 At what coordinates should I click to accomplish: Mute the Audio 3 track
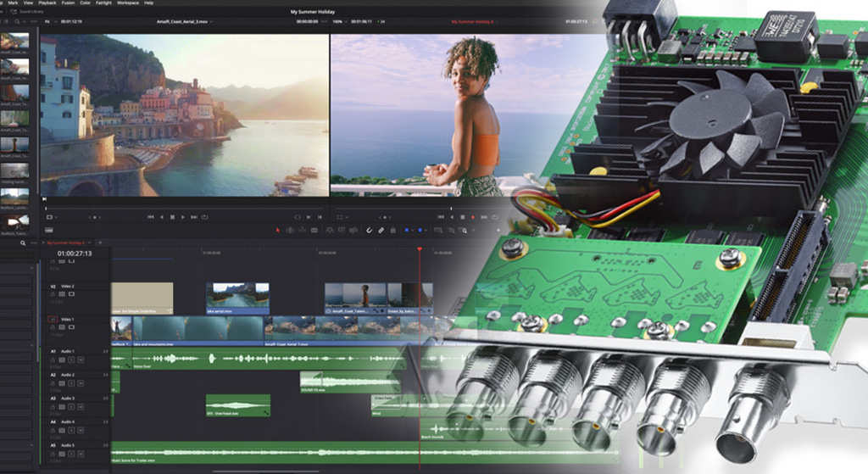pos(81,407)
